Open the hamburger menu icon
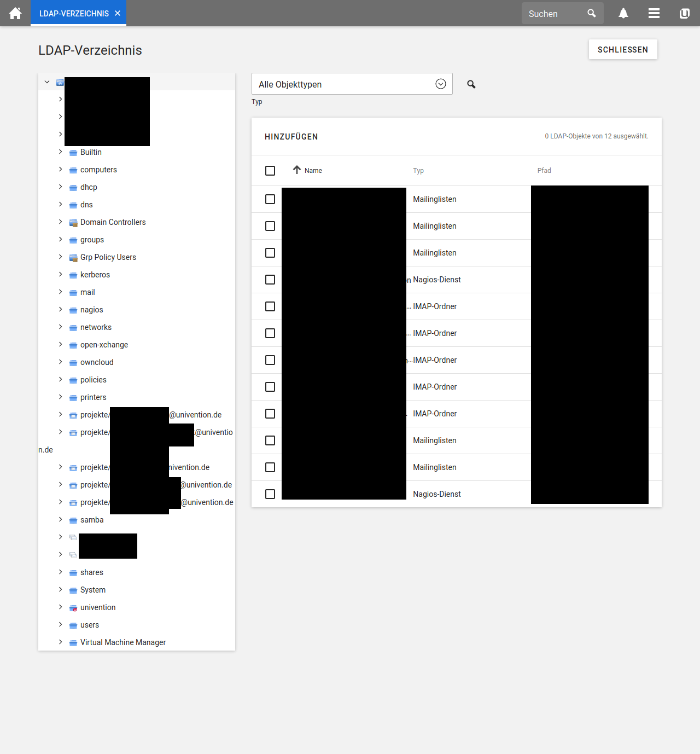700x754 pixels. (654, 13)
